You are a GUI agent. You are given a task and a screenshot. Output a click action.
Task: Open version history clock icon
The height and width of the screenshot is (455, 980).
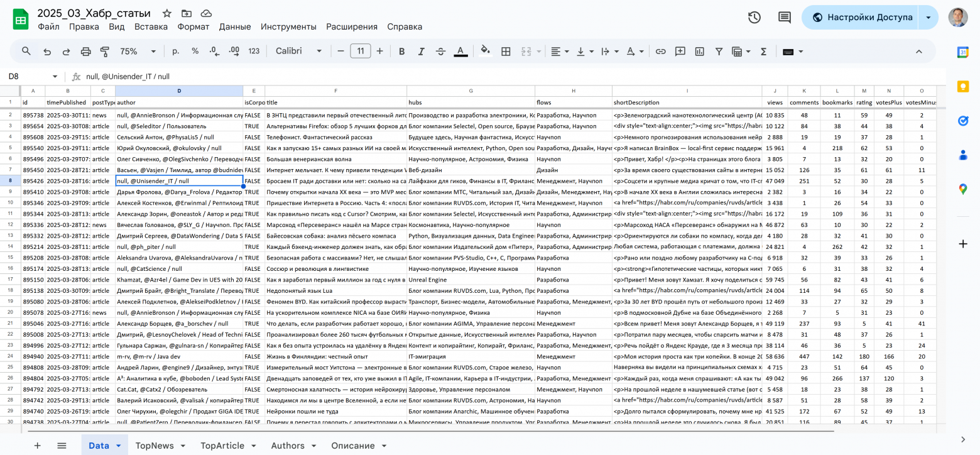(754, 18)
